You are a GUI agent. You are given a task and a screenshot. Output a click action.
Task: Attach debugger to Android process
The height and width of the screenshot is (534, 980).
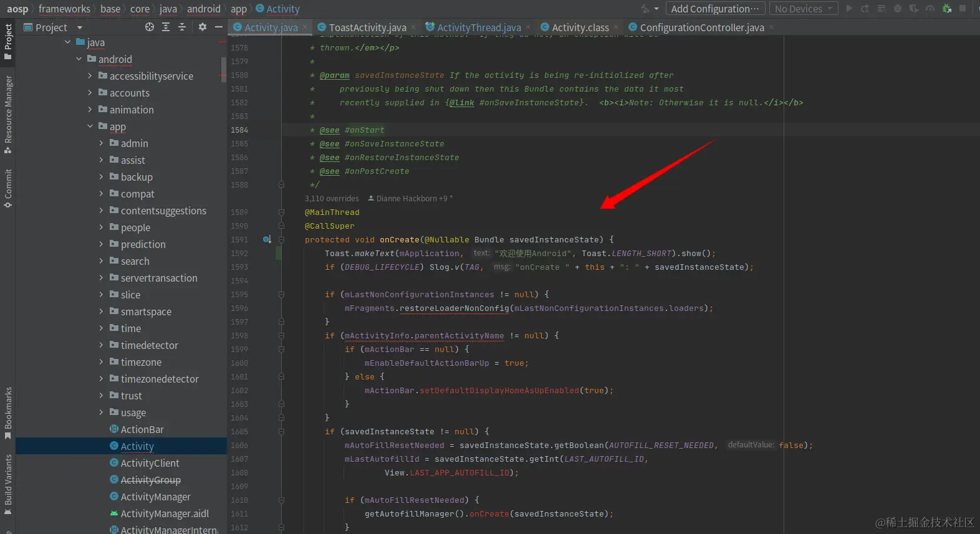pyautogui.click(x=947, y=9)
